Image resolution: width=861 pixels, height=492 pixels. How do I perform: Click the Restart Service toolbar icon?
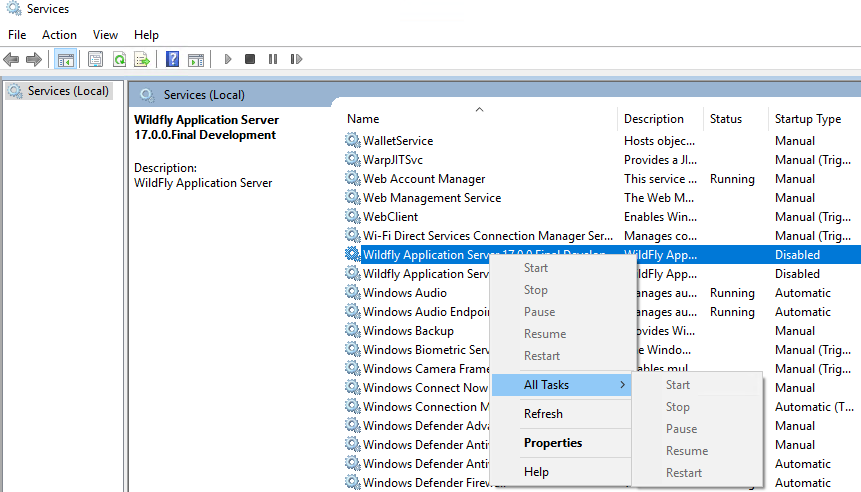coord(297,59)
